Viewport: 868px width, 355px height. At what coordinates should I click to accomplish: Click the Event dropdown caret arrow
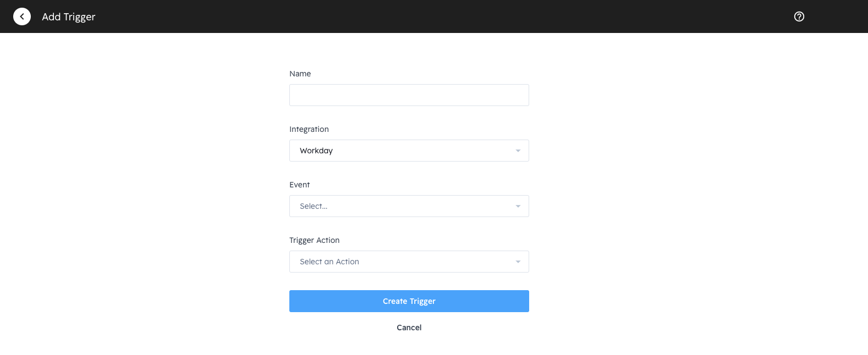point(518,206)
